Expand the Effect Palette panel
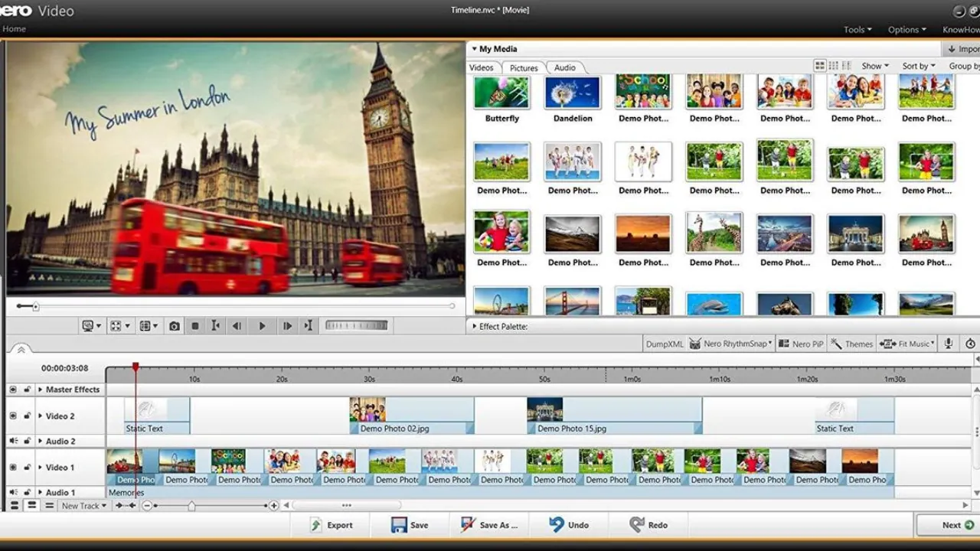The height and width of the screenshot is (551, 980). (475, 327)
